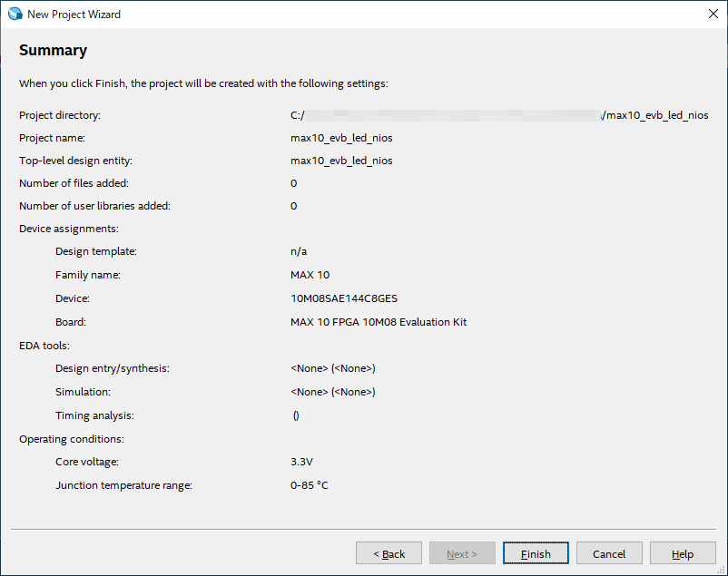
Task: Click the Design entry/synthesis label
Action: (113, 368)
